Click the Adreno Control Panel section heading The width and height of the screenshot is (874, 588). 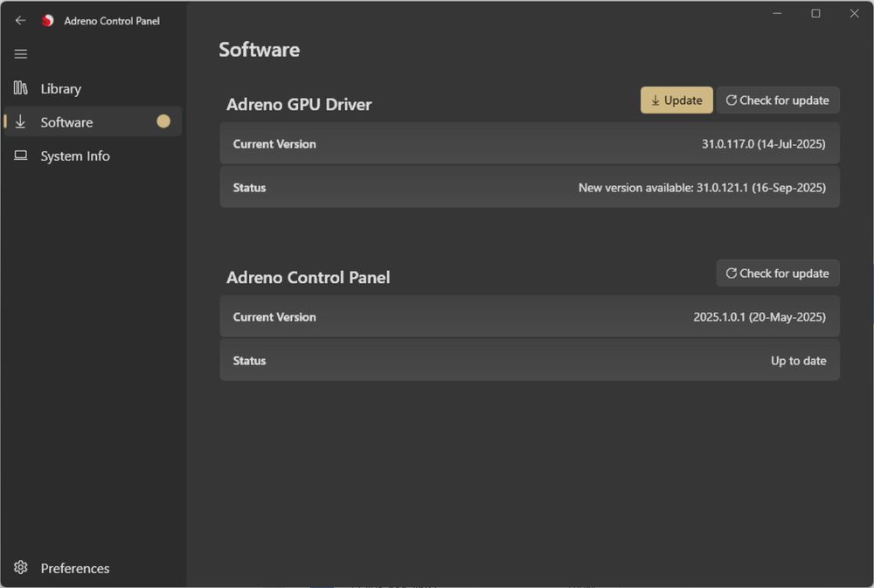click(309, 278)
